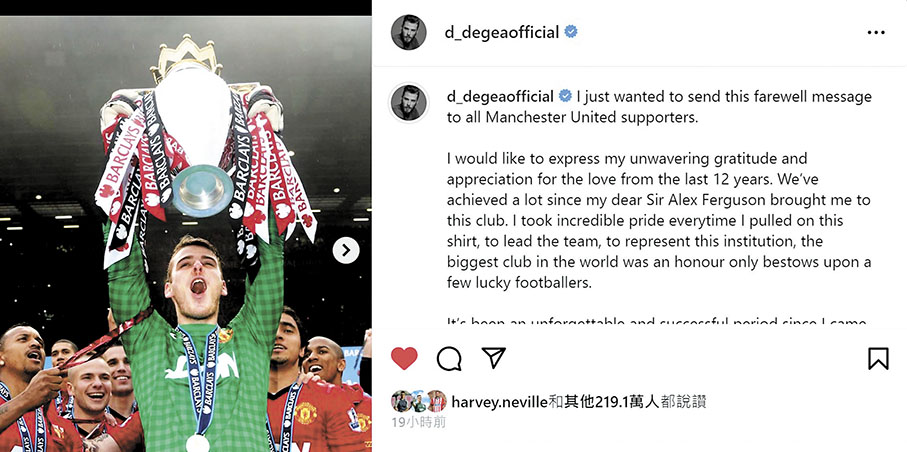Screen dimensions: 907x452
Task: Toggle the bookmark save icon
Action: click(x=878, y=358)
